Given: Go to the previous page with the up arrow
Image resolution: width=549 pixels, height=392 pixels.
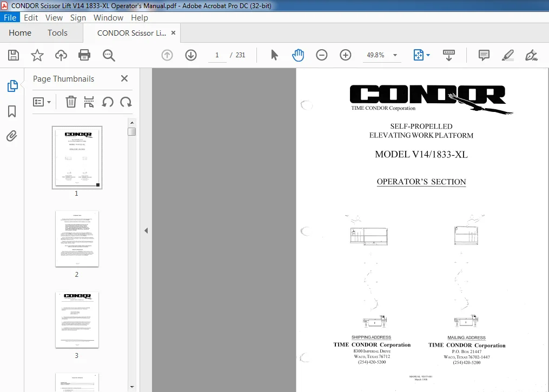Looking at the screenshot, I should tap(167, 55).
